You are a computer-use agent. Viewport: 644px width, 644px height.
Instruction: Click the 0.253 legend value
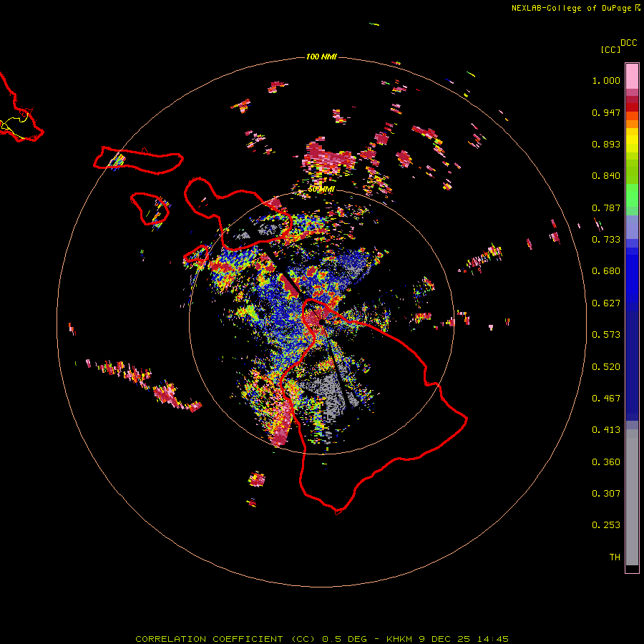click(606, 525)
